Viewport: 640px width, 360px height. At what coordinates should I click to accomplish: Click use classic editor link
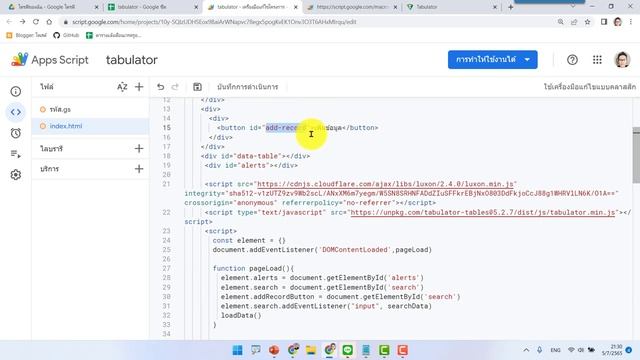point(589,87)
